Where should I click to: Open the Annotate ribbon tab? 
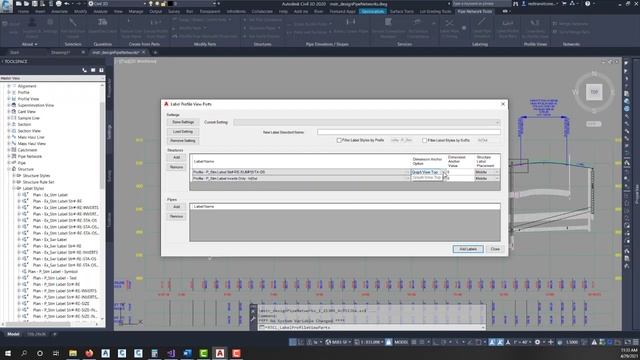[x=59, y=11]
